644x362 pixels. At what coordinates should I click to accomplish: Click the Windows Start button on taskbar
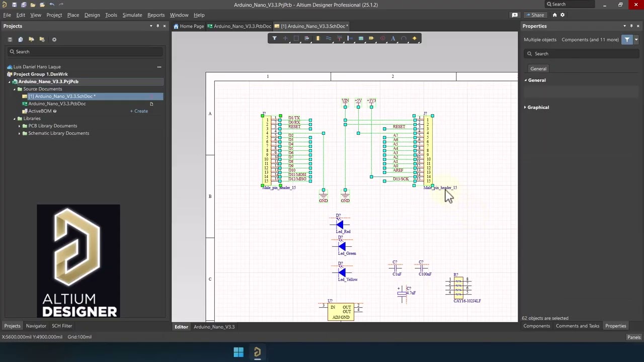click(x=238, y=352)
